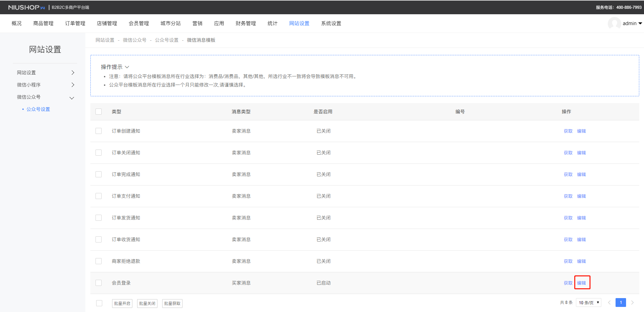Click 批量获取 button
The image size is (644, 312).
click(x=172, y=304)
